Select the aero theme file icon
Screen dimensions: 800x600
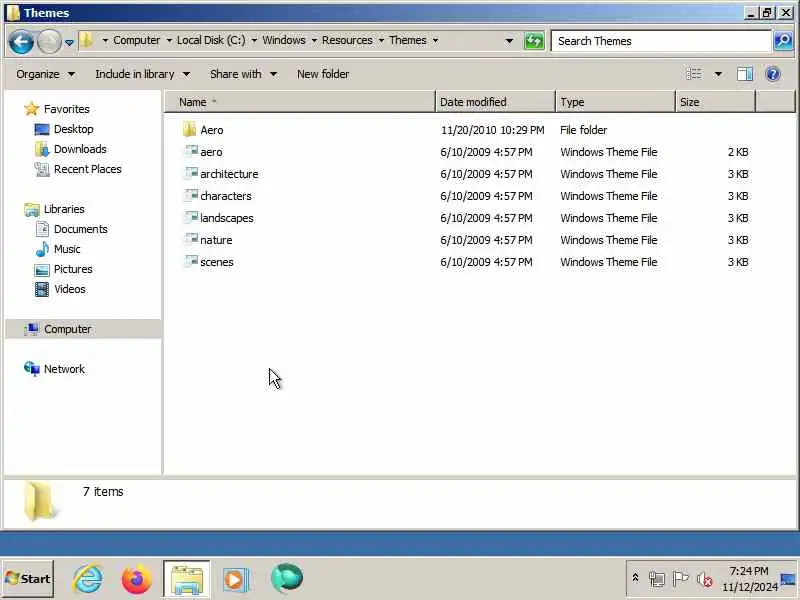point(191,151)
